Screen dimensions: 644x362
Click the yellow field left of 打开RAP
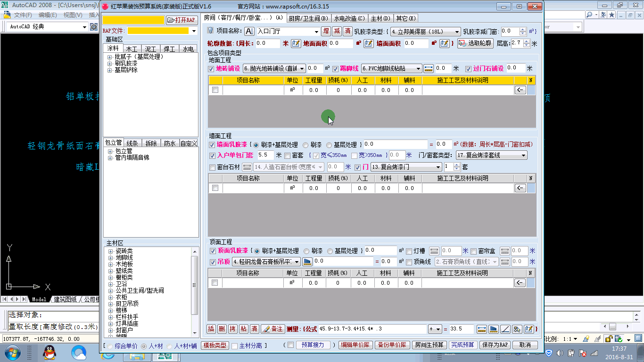[x=133, y=20]
